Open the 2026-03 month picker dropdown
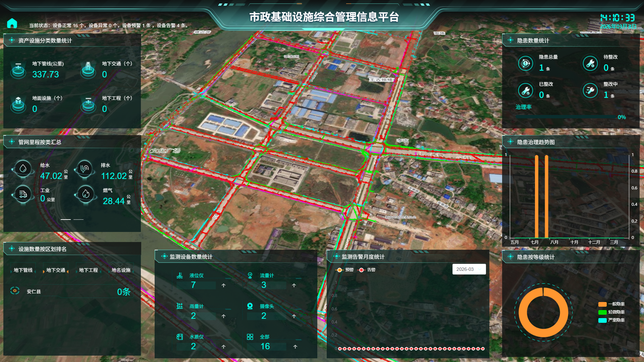 [x=469, y=269]
